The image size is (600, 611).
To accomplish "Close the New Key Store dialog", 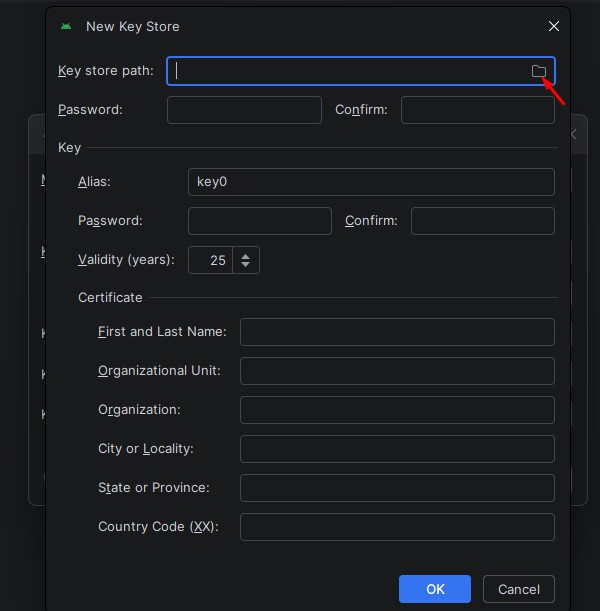I will (554, 26).
